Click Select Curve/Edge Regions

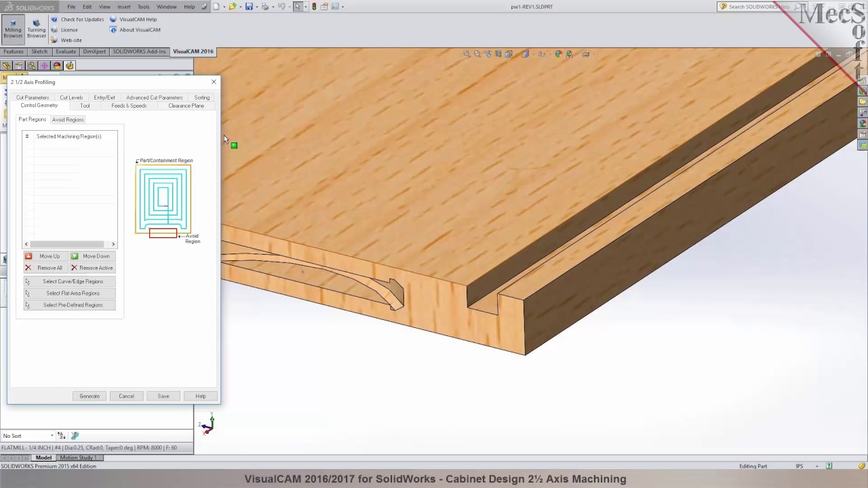pos(69,281)
